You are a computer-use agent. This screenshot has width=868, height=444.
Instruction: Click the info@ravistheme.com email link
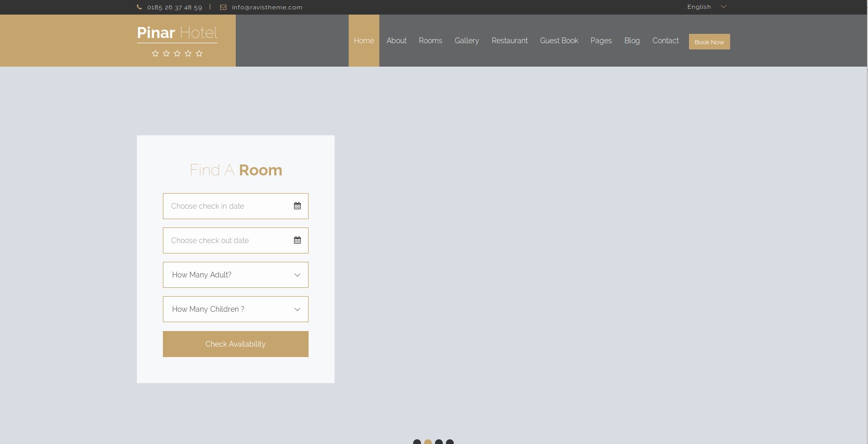pyautogui.click(x=267, y=7)
